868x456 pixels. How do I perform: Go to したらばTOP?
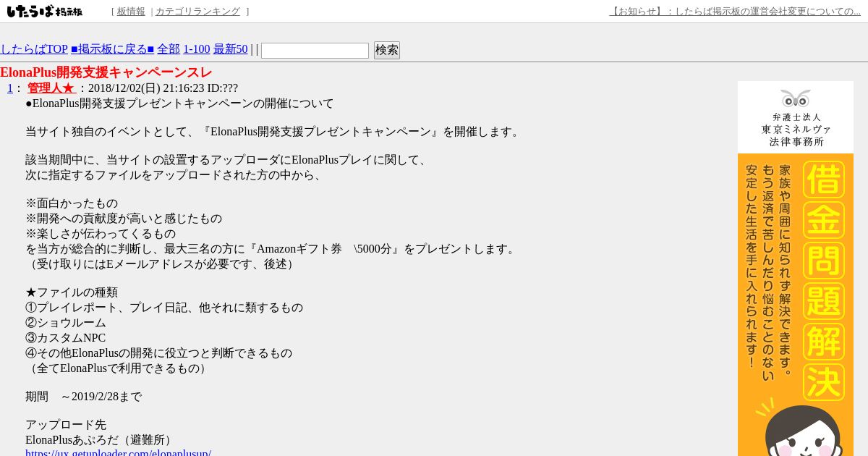pos(34,49)
